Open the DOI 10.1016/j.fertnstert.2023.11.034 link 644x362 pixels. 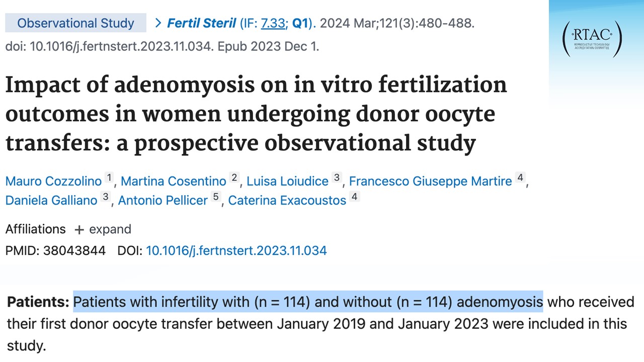click(x=236, y=250)
